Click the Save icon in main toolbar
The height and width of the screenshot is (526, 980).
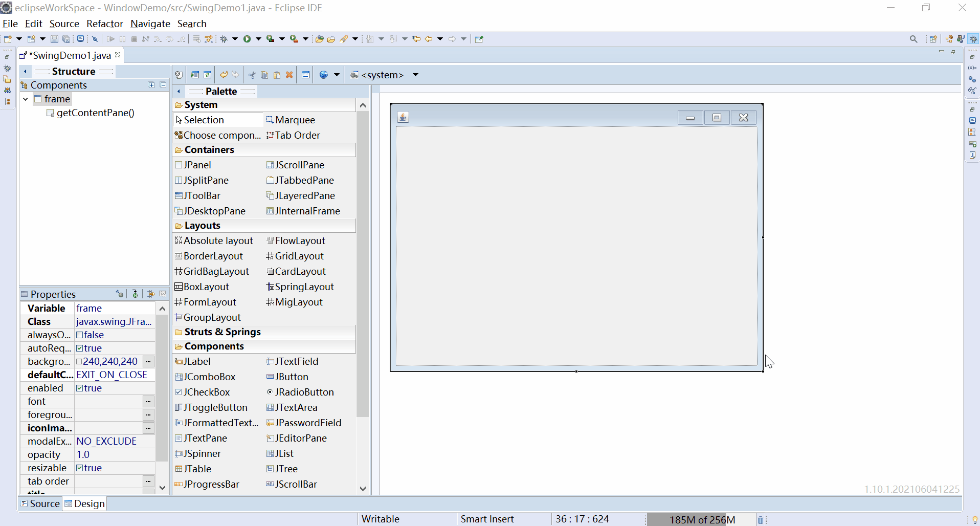[54, 39]
